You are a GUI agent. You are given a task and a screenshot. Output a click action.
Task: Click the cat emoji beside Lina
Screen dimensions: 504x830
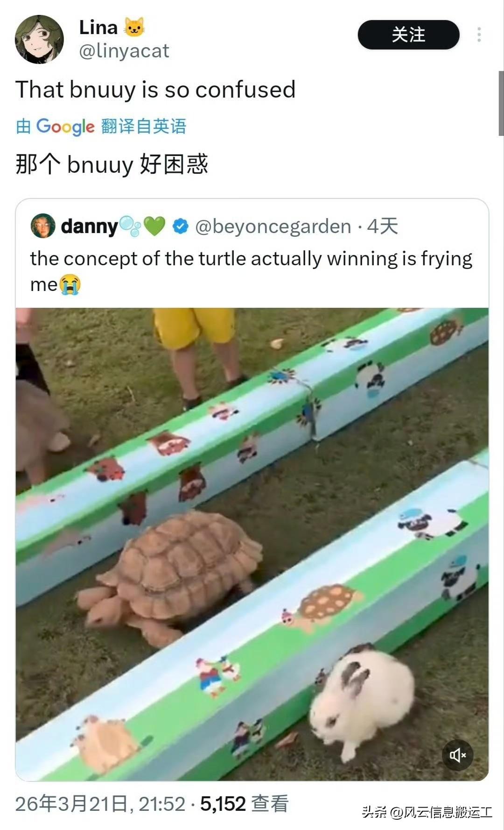[x=134, y=27]
